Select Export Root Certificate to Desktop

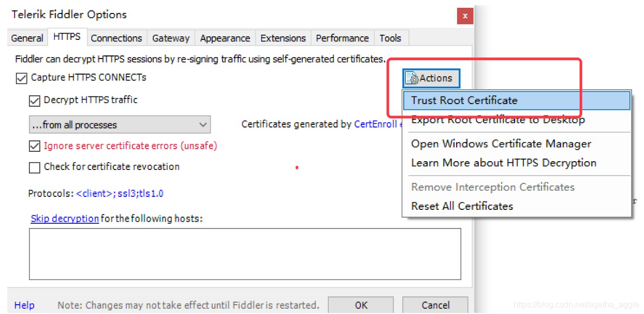click(517, 120)
